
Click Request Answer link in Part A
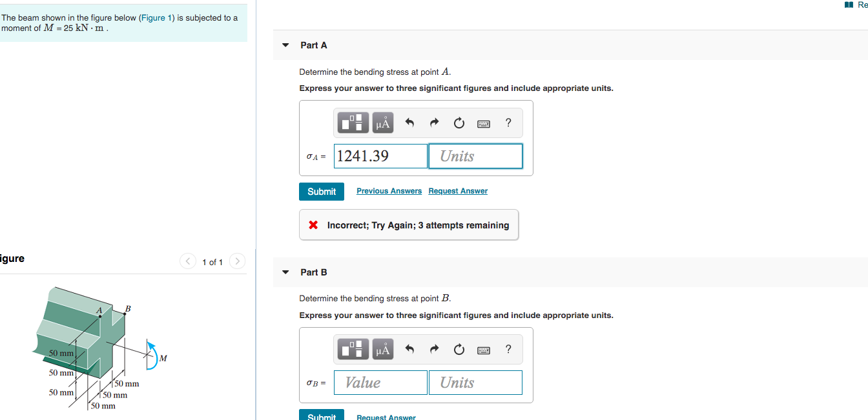tap(458, 191)
